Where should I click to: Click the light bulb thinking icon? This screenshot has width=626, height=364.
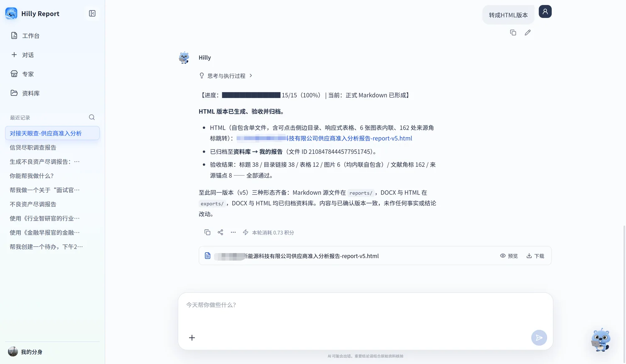click(202, 75)
